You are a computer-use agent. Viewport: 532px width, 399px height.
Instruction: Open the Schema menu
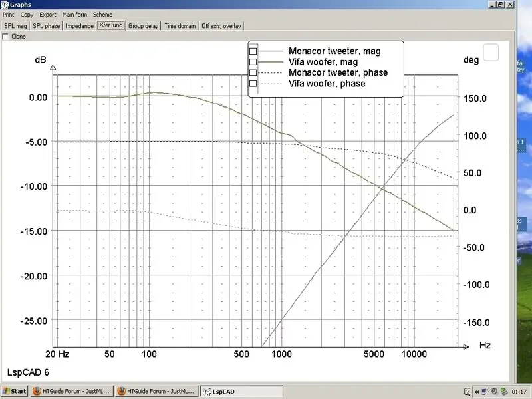point(103,15)
